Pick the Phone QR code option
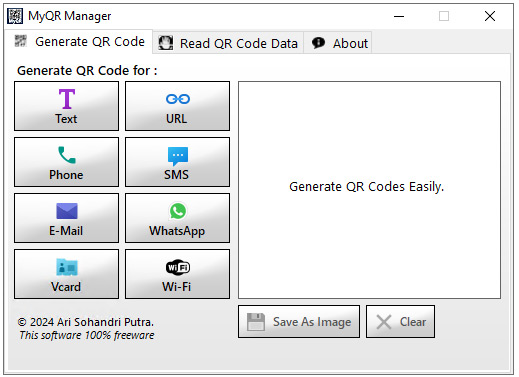Screen dimensions: 519x377 pos(66,162)
